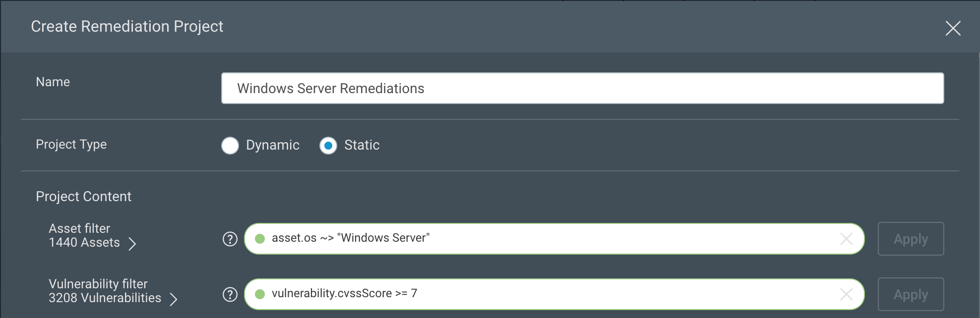Click the green status dot in vulnerability filter
Viewport: 980px width, 318px height.
tap(260, 294)
